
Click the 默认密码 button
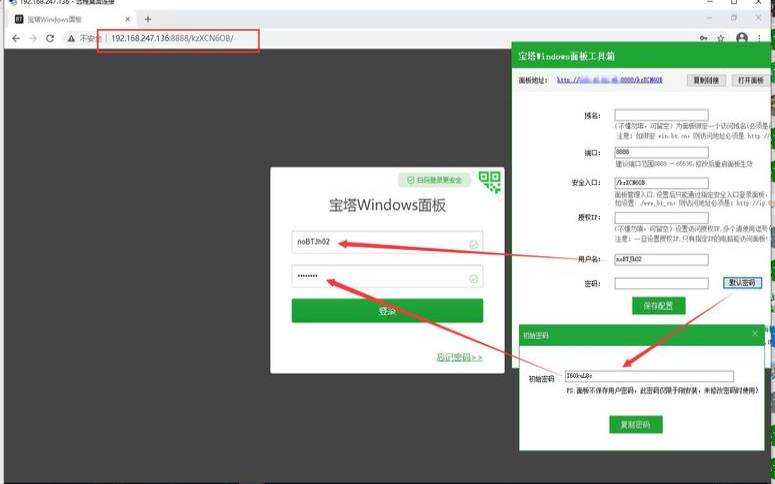(742, 283)
